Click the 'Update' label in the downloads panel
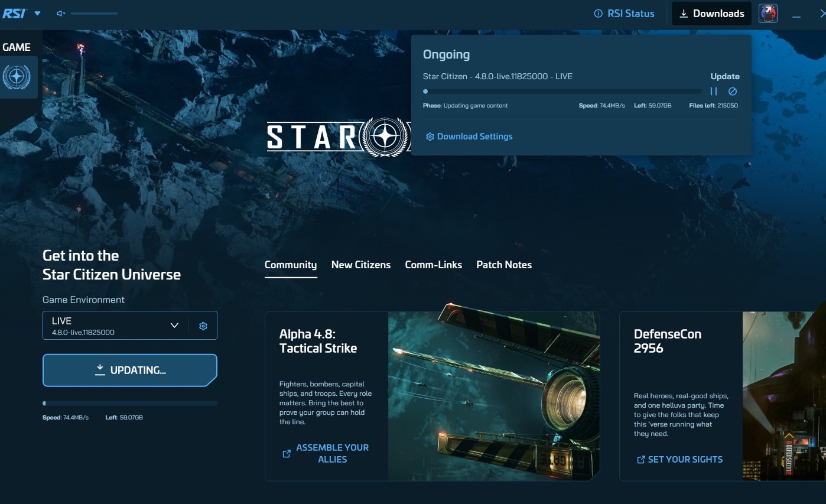This screenshot has width=826, height=504. pos(725,76)
